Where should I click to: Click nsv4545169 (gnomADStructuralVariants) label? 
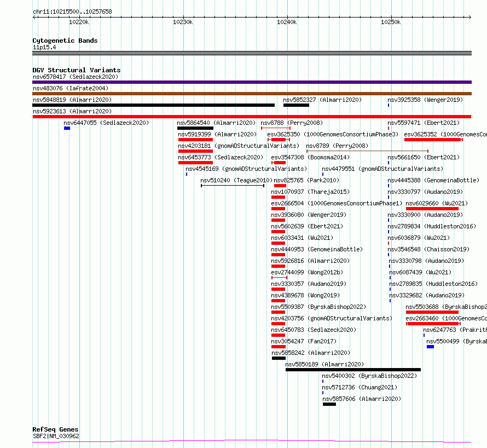click(246, 169)
